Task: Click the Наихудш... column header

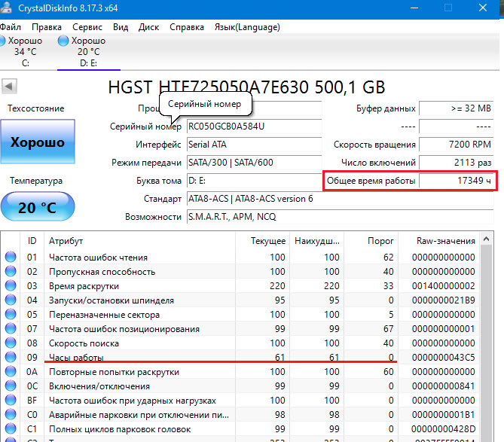Action: 316,241
